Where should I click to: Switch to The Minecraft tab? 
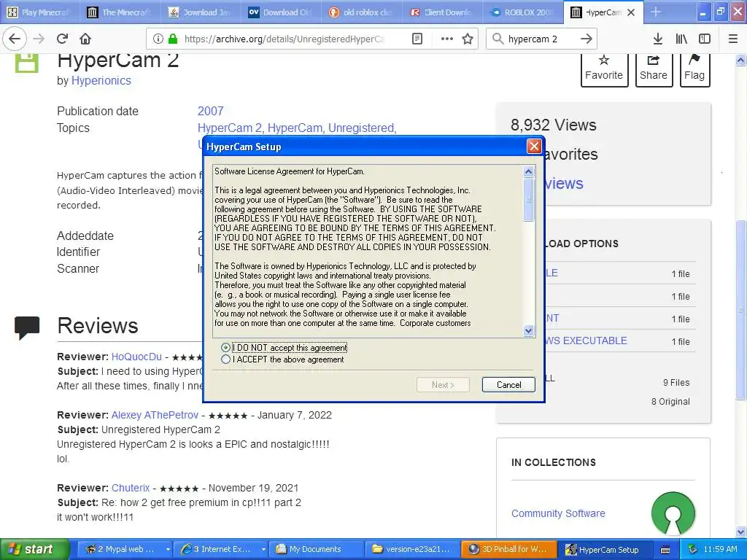(x=119, y=12)
